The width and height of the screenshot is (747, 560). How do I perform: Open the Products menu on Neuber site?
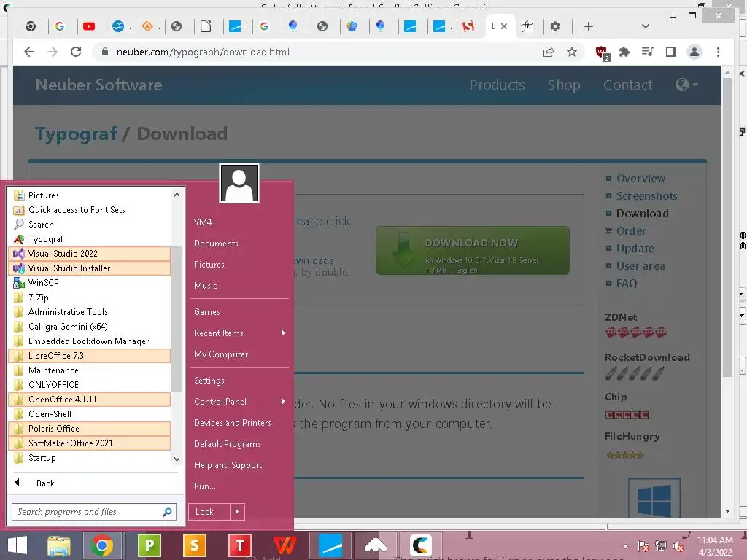coord(497,85)
